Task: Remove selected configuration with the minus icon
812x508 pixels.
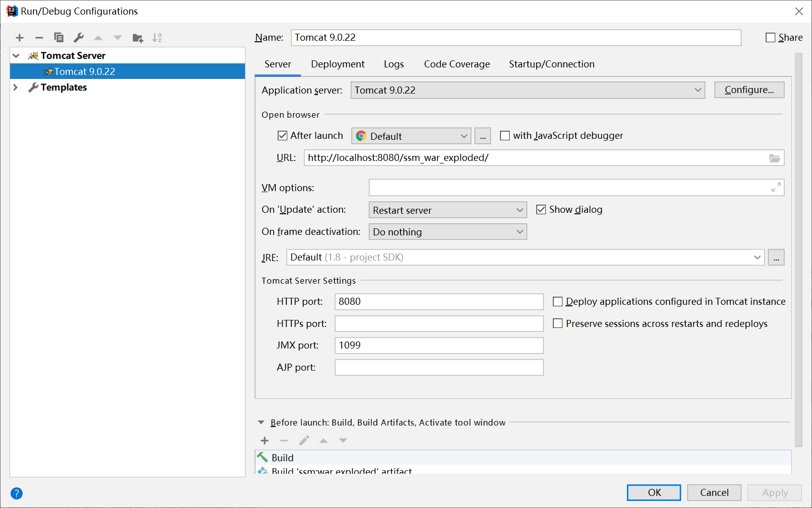Action: (39, 38)
